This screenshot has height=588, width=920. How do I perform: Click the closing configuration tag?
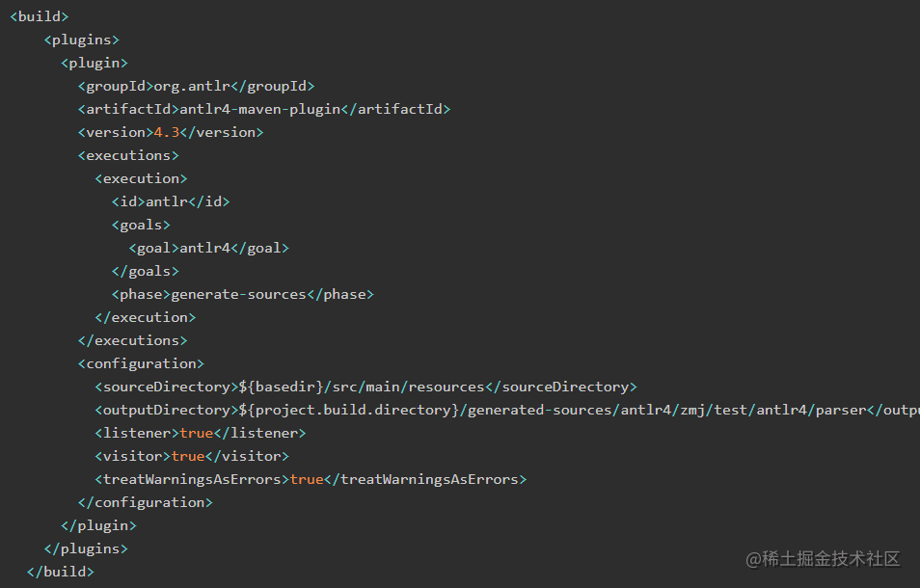(x=145, y=502)
